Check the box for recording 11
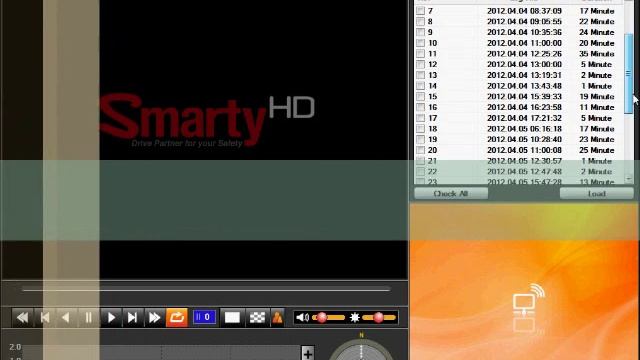Viewport: 640px width, 360px height. pos(420,54)
